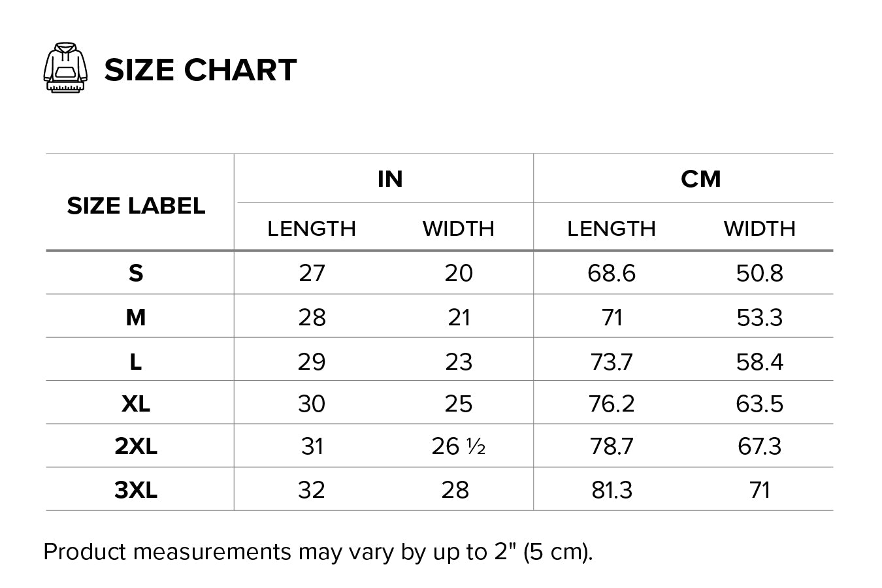The width and height of the screenshot is (882, 588).
Task: Click the 58.4 cm width value
Action: point(759,361)
